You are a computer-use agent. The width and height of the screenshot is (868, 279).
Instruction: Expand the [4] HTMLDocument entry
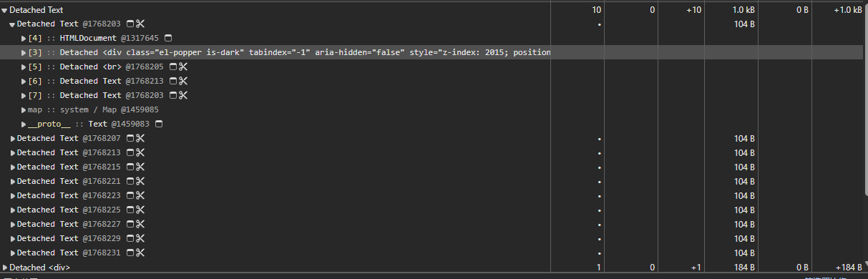[x=24, y=38]
